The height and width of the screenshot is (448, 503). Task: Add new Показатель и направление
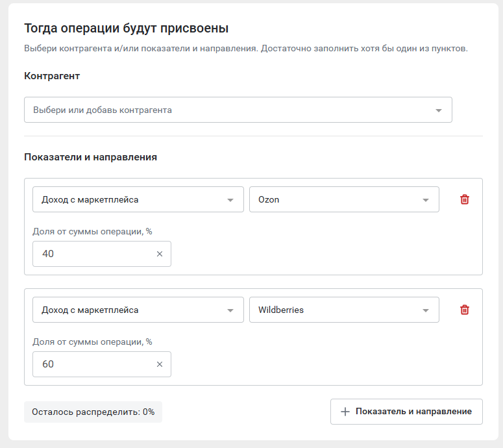[x=406, y=412]
